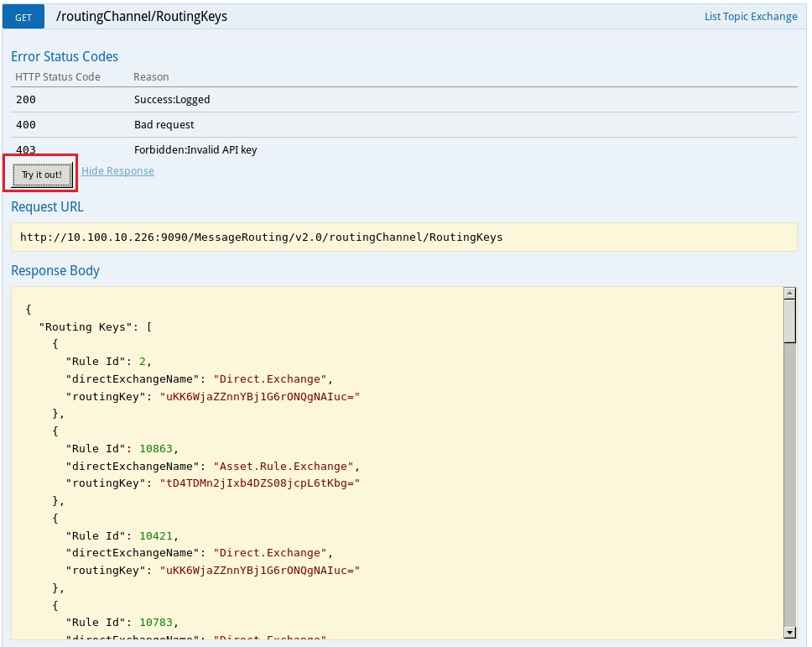Select the 400 status code cell

[26, 125]
